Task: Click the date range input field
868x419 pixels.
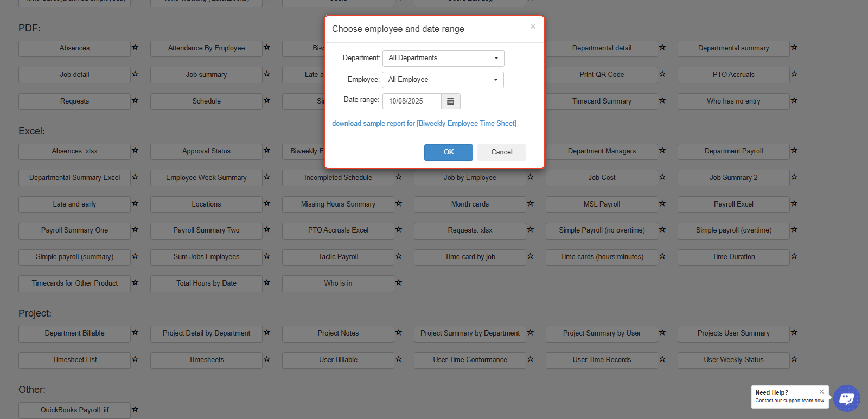Action: point(412,101)
